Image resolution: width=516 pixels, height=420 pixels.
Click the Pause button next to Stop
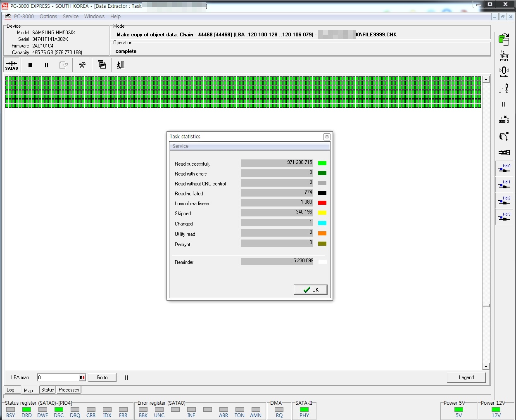pos(46,65)
